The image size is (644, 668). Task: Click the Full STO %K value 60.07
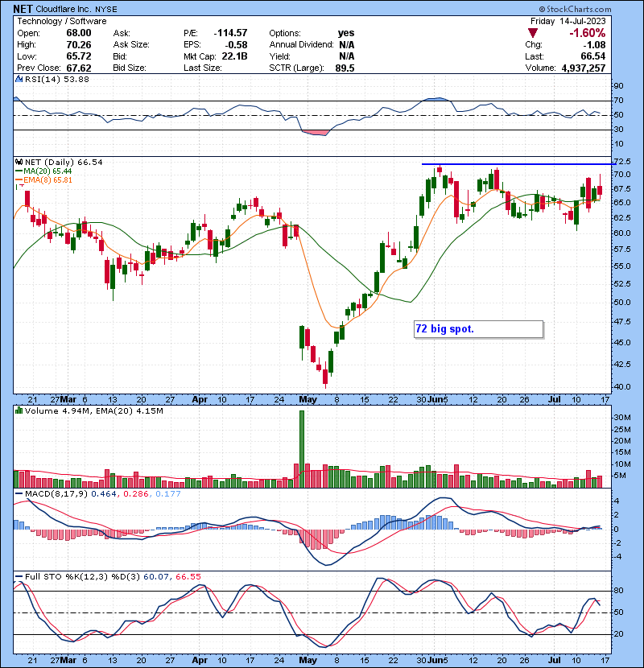click(x=156, y=577)
